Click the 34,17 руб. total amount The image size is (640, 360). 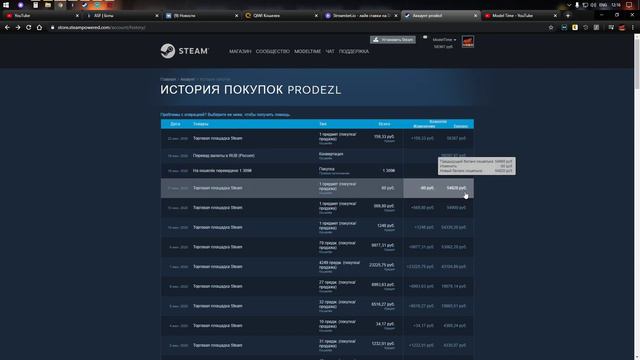[386, 324]
